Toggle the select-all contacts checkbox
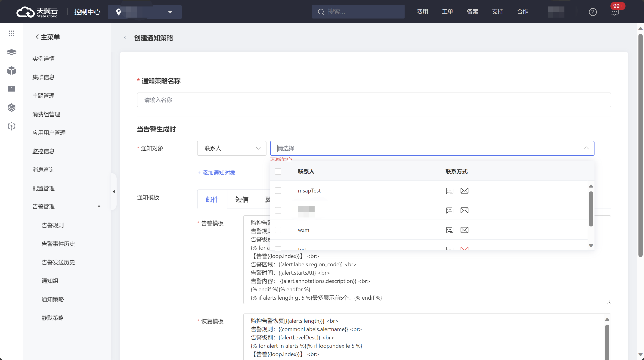 pos(278,171)
